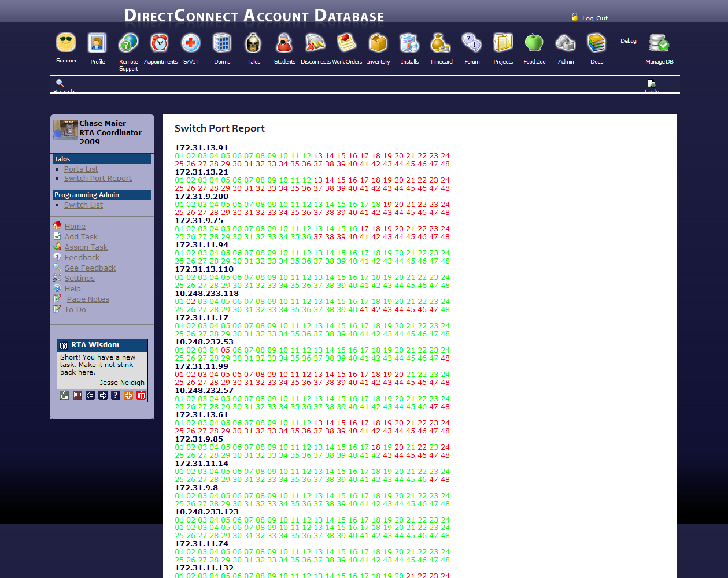Image resolution: width=728 pixels, height=578 pixels.
Task: Select switch address 172.31.13.110
Action: (x=204, y=269)
